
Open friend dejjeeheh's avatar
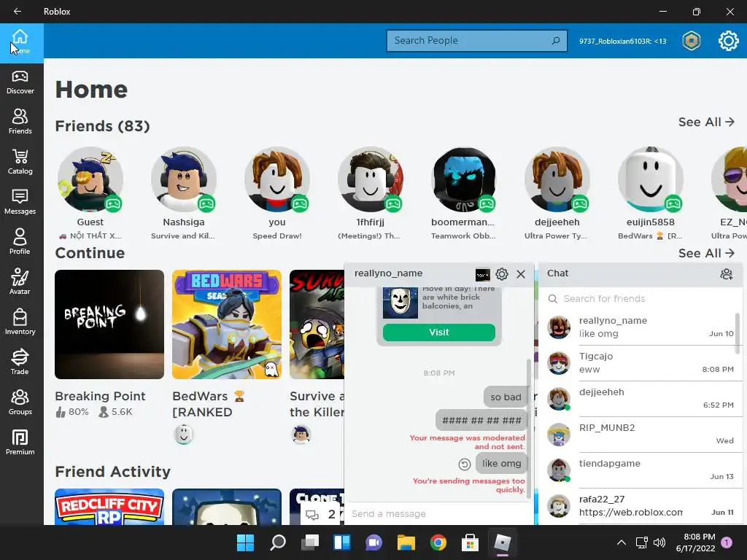click(x=557, y=179)
